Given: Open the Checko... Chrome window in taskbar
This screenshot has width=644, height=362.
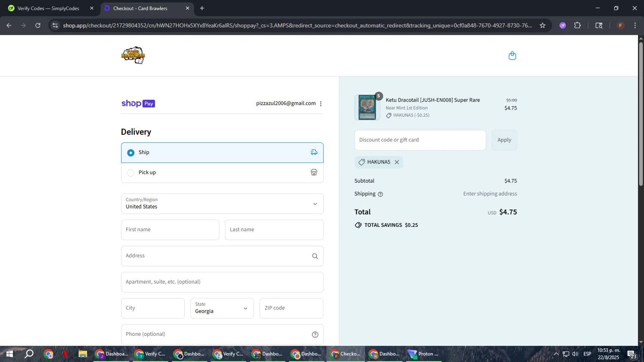Looking at the screenshot, I should click(346, 354).
